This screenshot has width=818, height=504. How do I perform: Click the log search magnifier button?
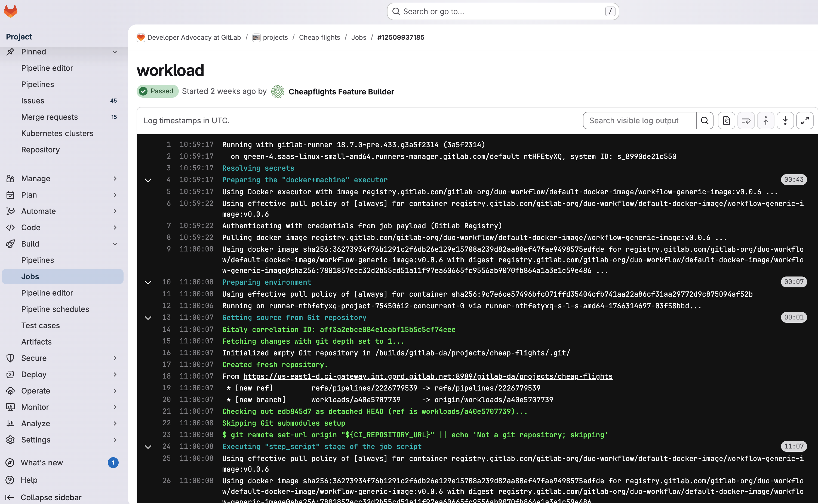pyautogui.click(x=705, y=121)
